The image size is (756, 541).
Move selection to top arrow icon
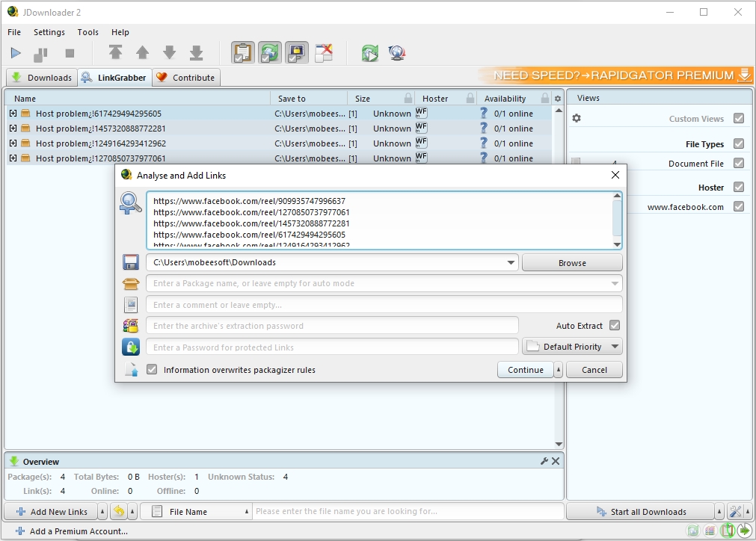pos(115,52)
